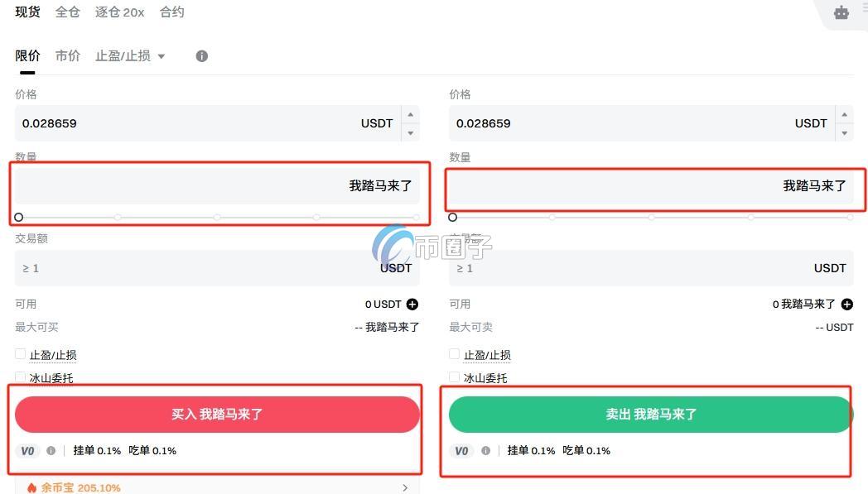
Task: Increase buy price with the up stepper arrow
Action: point(410,115)
